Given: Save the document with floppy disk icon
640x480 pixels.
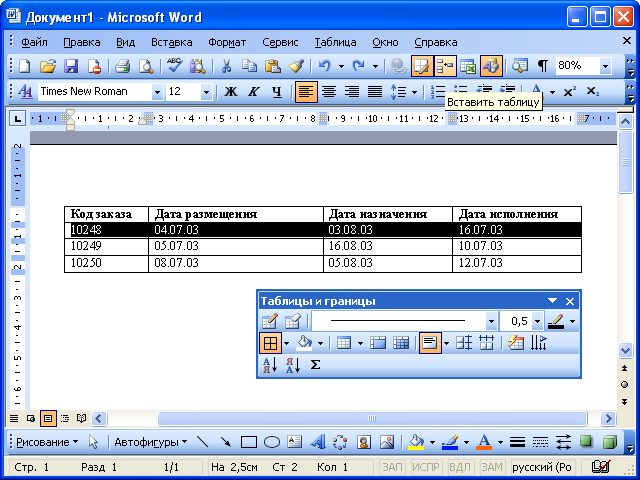Looking at the screenshot, I should pyautogui.click(x=71, y=66).
